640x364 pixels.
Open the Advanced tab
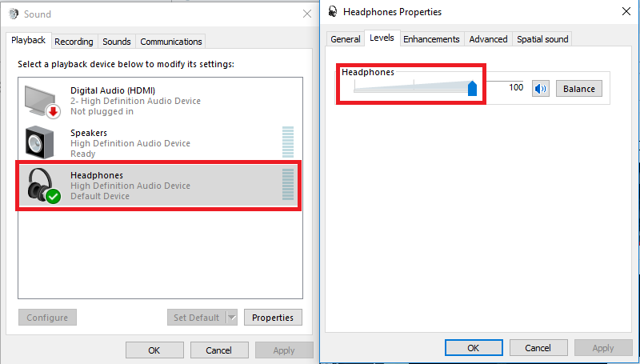tap(488, 39)
